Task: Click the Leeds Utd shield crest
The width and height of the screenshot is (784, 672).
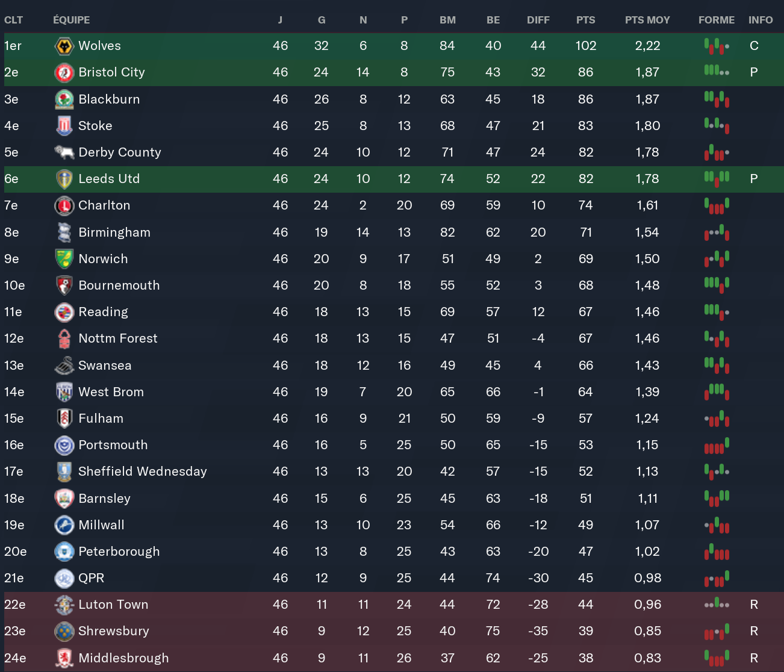Action: click(x=64, y=179)
